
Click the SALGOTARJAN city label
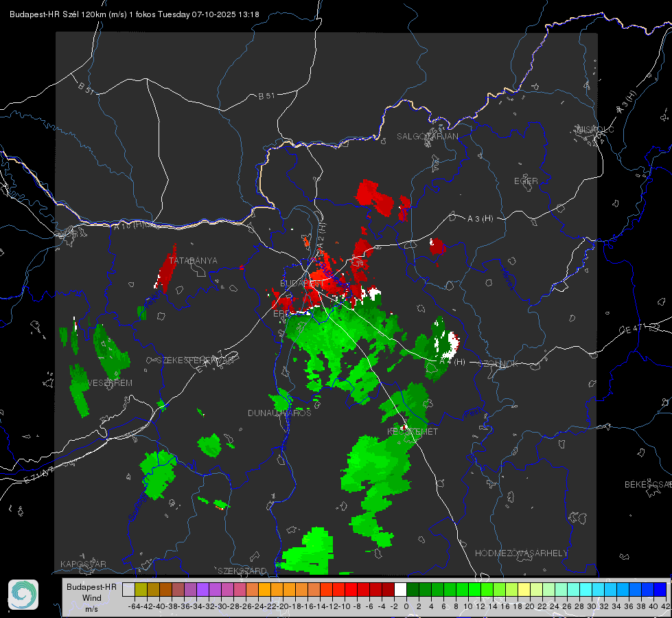click(x=427, y=137)
